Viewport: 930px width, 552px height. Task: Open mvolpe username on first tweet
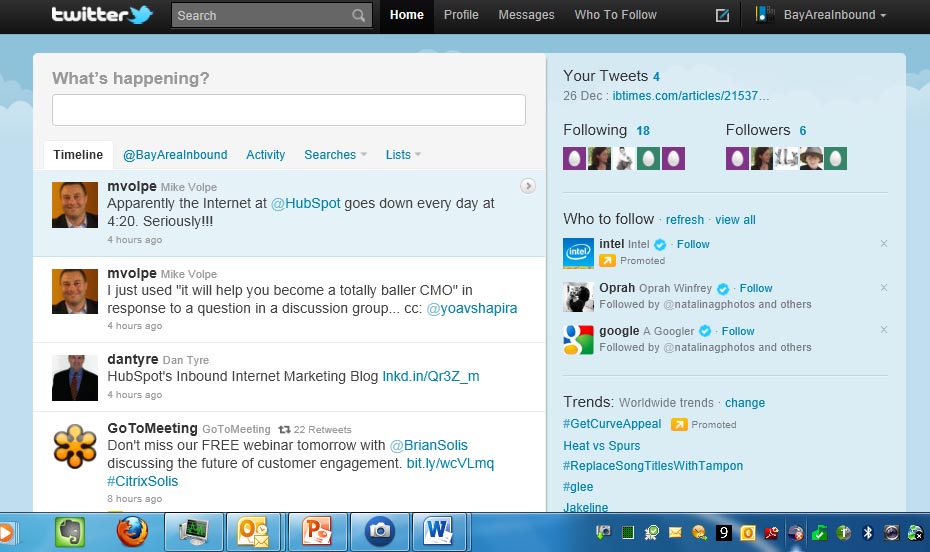pyautogui.click(x=132, y=186)
